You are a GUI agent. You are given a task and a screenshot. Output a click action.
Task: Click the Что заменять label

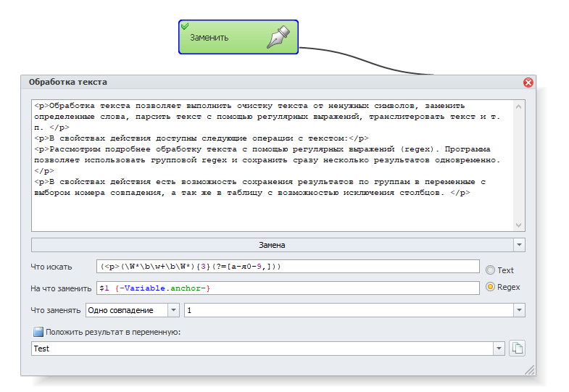56,310
